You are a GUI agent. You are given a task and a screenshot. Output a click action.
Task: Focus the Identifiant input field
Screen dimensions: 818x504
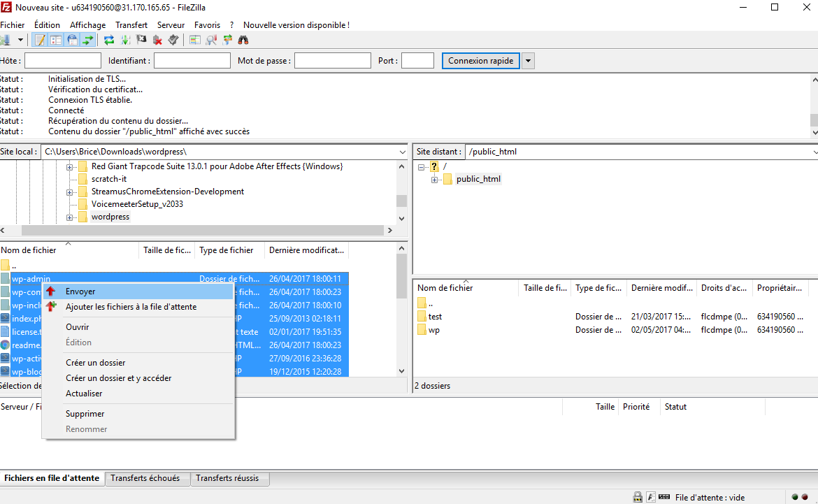tap(192, 61)
